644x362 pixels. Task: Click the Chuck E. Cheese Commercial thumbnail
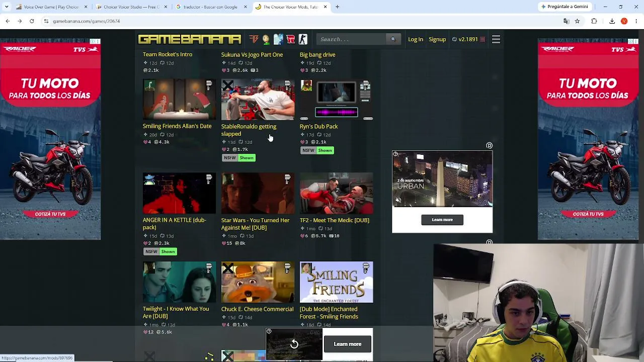[258, 282]
